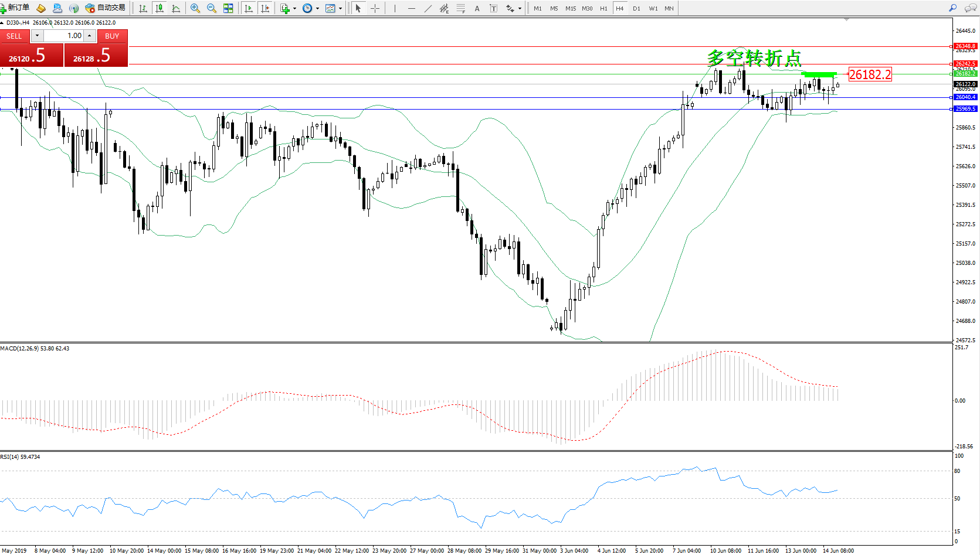Select the horizontal line drawing tool

[x=411, y=8]
